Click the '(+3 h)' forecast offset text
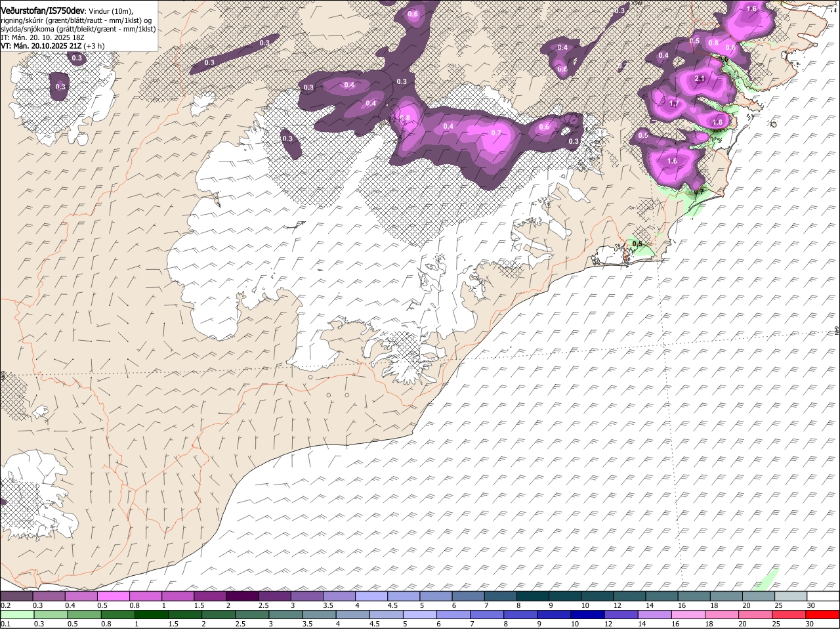The height and width of the screenshot is (629, 840). (94, 46)
